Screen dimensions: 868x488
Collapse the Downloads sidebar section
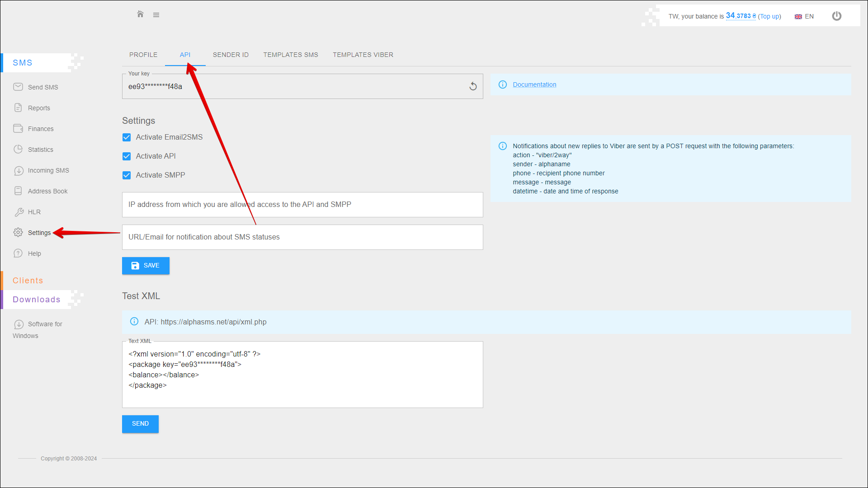click(36, 300)
